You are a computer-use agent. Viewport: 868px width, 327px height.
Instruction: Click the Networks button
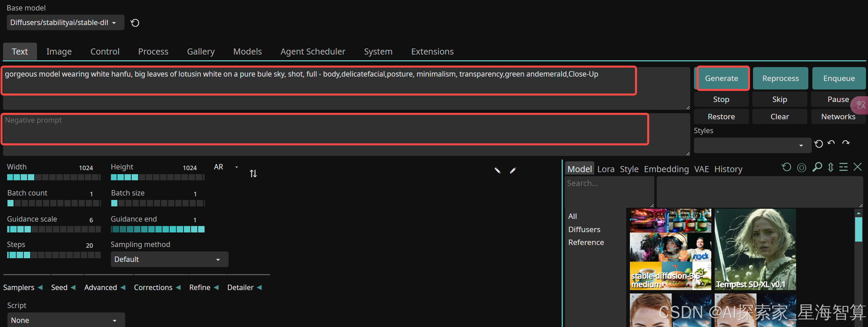pos(838,117)
